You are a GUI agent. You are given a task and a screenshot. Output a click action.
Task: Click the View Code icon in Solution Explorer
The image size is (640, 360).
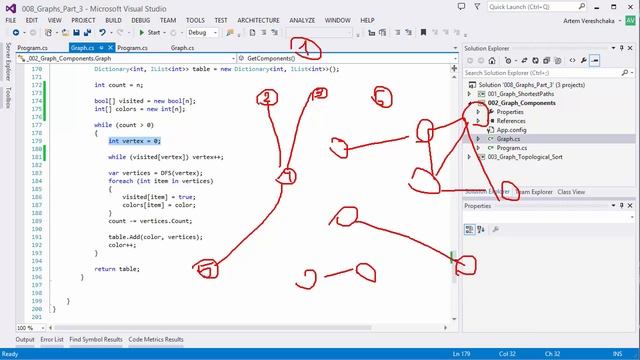[572, 60]
